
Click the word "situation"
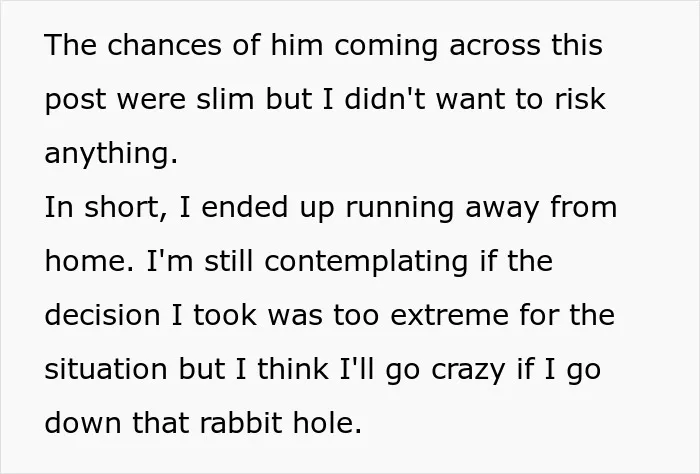point(106,369)
